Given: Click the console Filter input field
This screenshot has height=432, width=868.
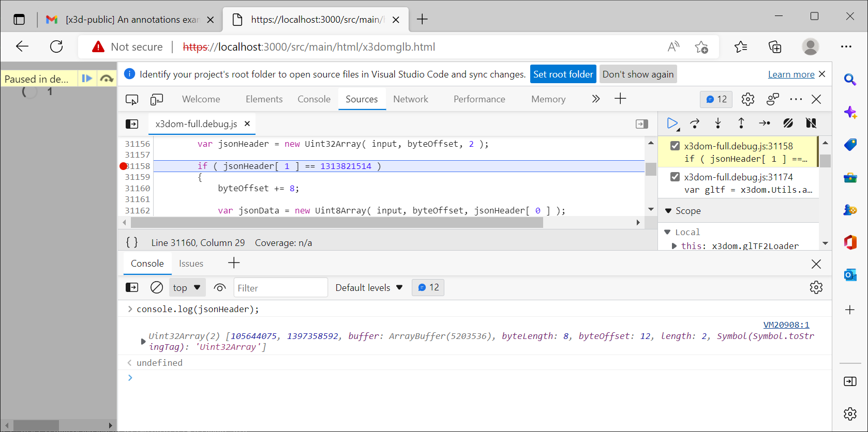Looking at the screenshot, I should tap(280, 288).
